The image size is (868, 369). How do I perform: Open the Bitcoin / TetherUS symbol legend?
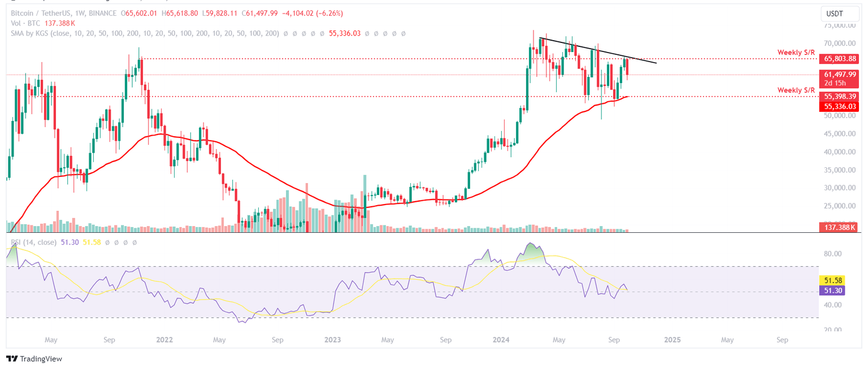point(41,14)
